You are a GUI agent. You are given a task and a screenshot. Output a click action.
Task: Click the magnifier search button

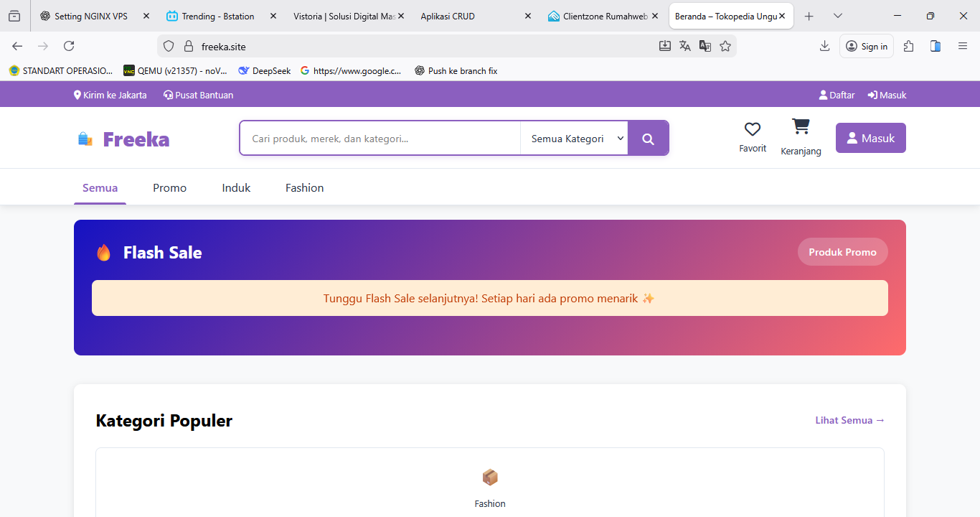click(648, 139)
